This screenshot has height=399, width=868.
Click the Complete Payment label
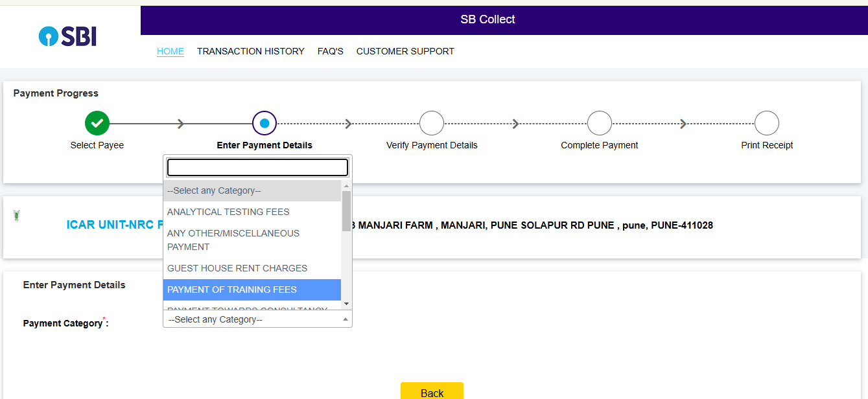coord(600,145)
